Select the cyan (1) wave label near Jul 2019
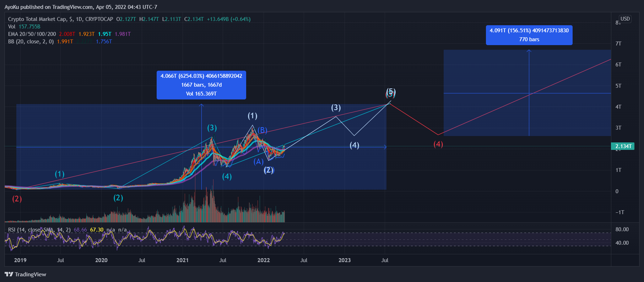644x282 pixels. [60, 174]
